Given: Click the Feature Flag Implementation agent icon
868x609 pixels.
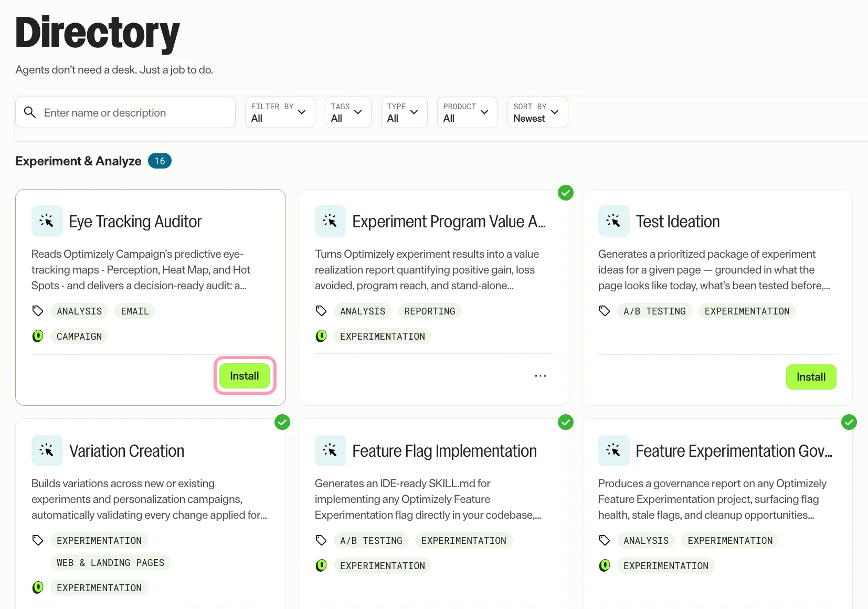Looking at the screenshot, I should point(331,450).
